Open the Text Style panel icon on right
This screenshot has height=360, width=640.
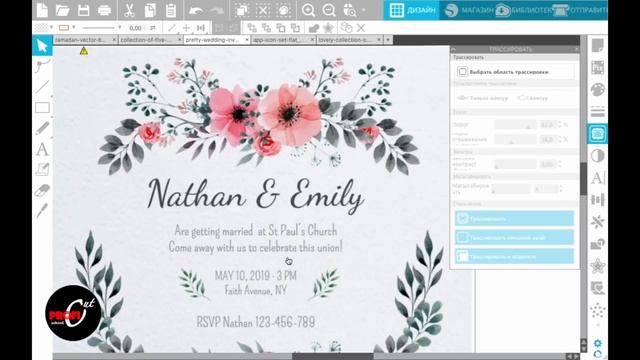tap(598, 178)
